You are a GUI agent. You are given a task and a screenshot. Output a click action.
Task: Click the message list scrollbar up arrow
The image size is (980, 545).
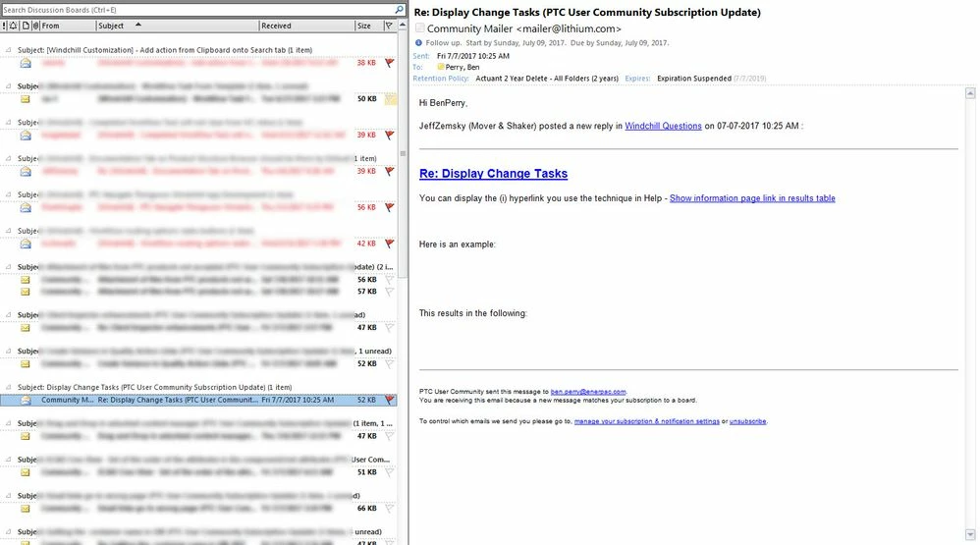pos(403,26)
